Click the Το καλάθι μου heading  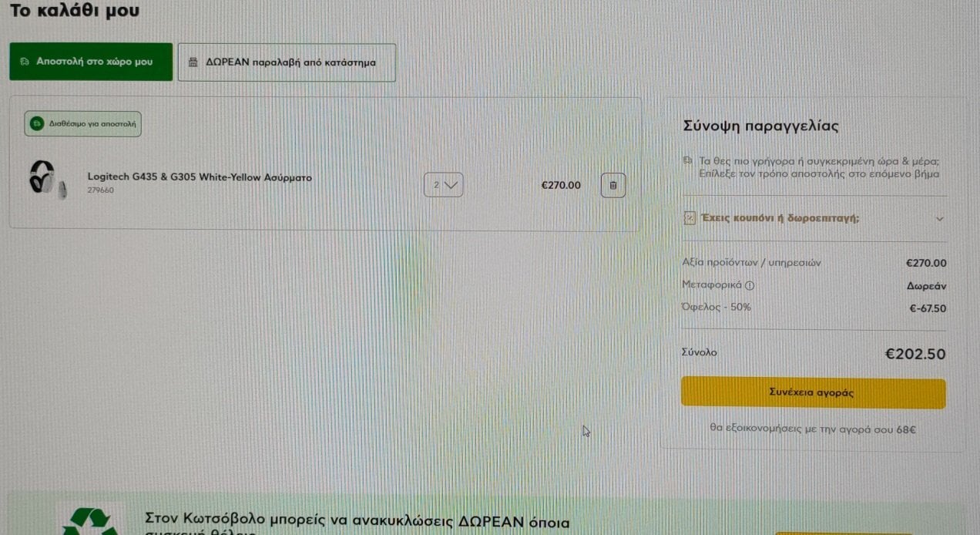(x=75, y=11)
